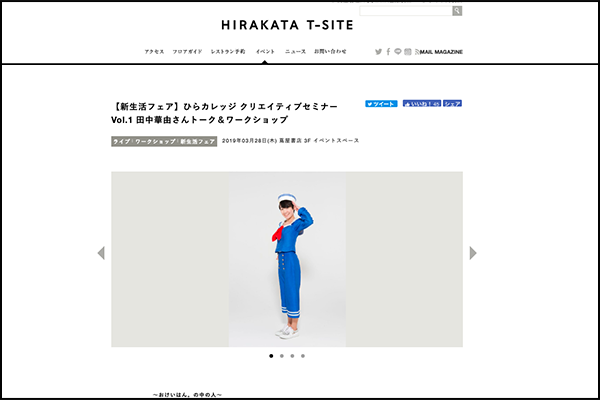The width and height of the screenshot is (600, 400).
Task: Open the イベント menu item
Action: [265, 52]
